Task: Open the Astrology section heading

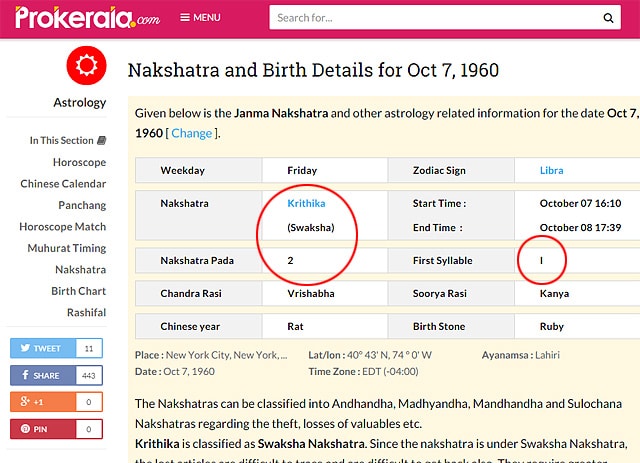Action: [80, 102]
